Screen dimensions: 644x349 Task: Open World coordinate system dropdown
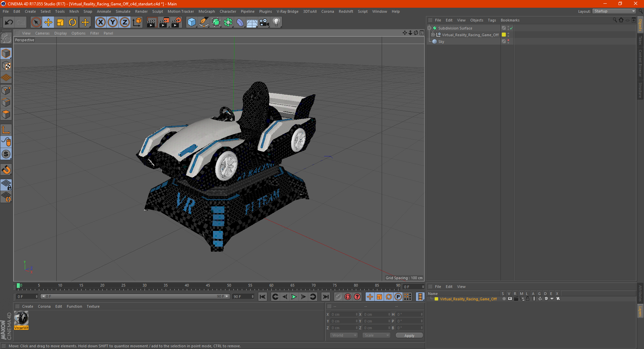click(x=344, y=335)
